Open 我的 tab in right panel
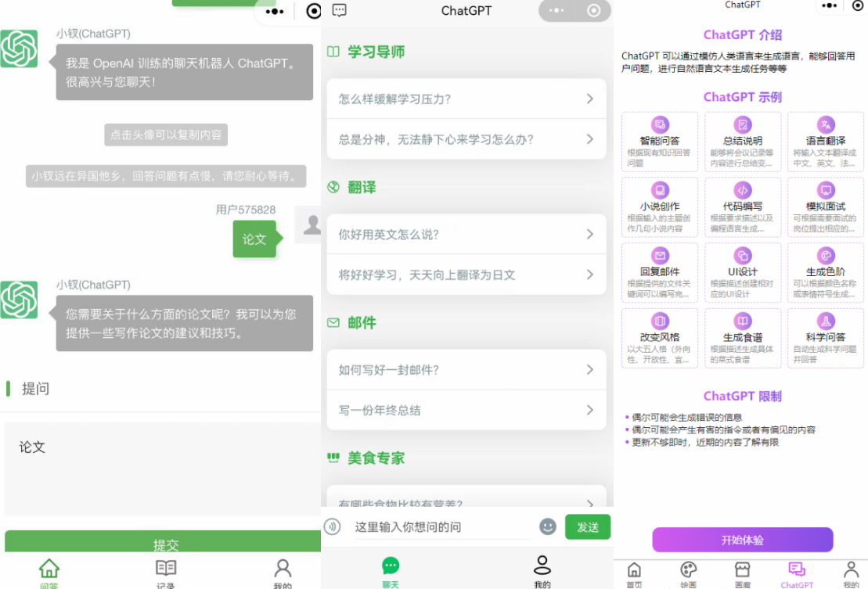868x589 pixels. point(851,575)
